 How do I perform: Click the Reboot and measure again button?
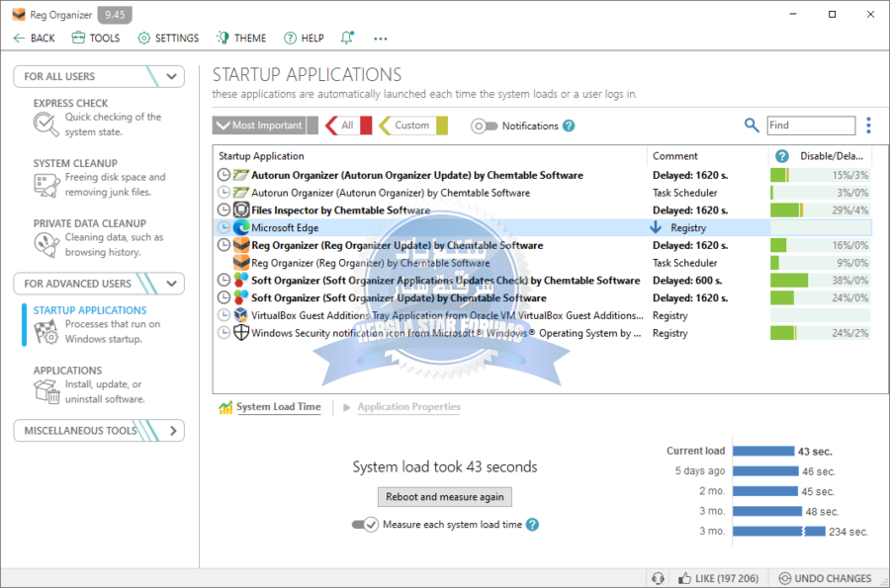444,496
